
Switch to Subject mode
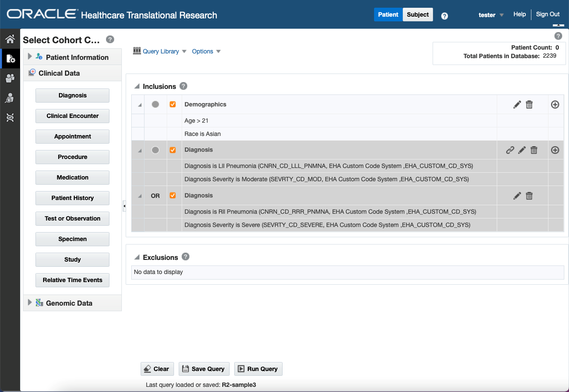coord(418,15)
